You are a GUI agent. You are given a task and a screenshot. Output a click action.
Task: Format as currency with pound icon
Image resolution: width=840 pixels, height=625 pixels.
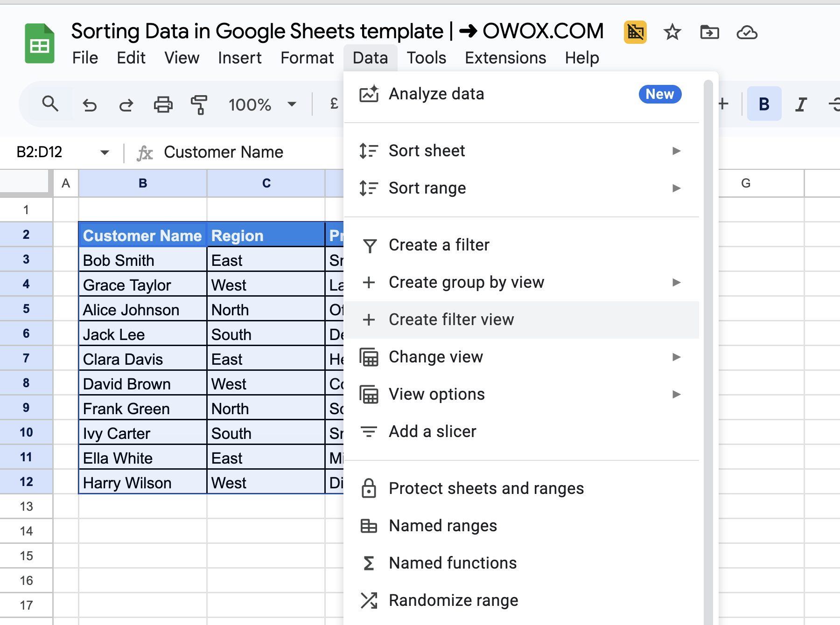click(x=334, y=104)
